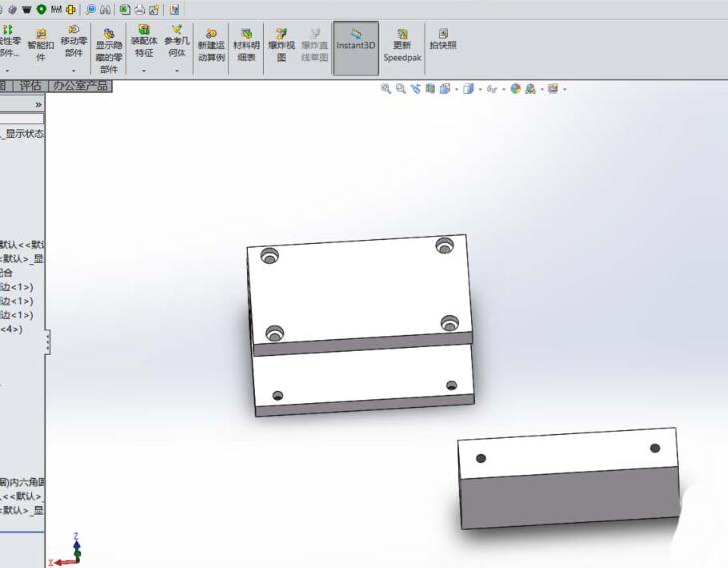Image resolution: width=728 pixels, height=568 pixels.
Task: Click the Section View icon in view toolbar
Action: [x=430, y=89]
